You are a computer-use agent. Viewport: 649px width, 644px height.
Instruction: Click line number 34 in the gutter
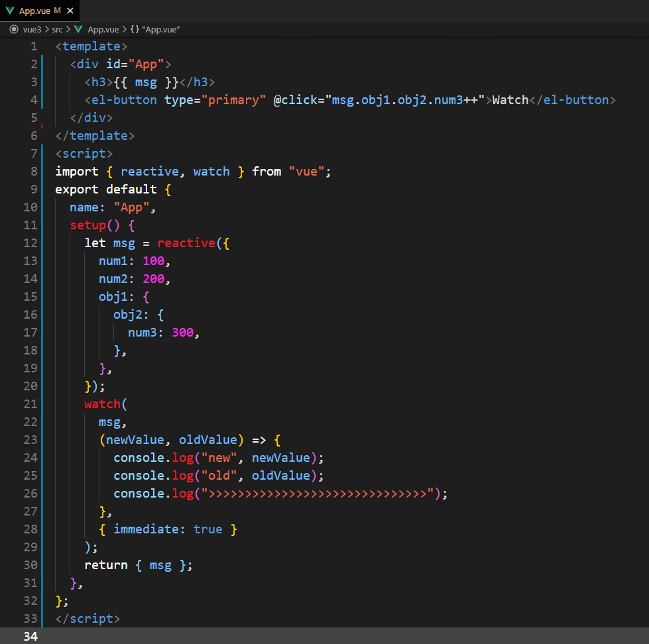(x=30, y=636)
